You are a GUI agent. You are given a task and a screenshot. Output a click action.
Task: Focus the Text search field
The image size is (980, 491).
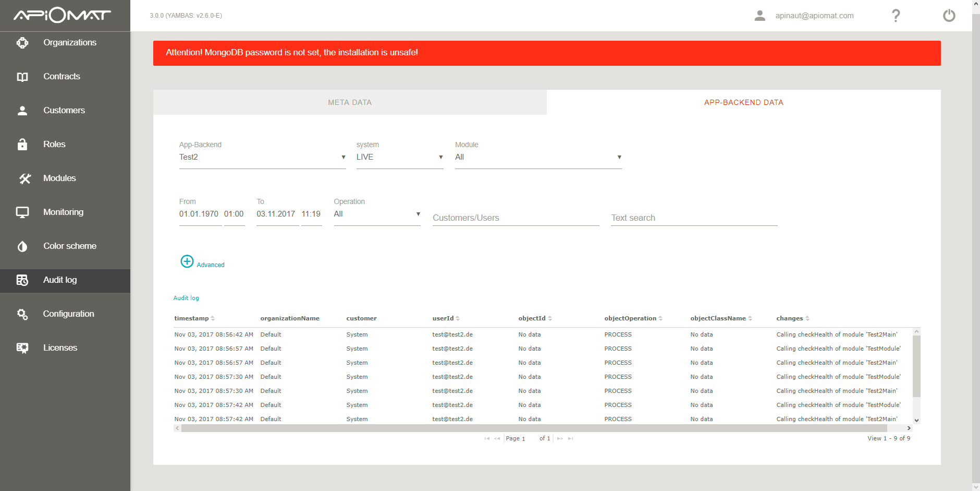coord(694,218)
